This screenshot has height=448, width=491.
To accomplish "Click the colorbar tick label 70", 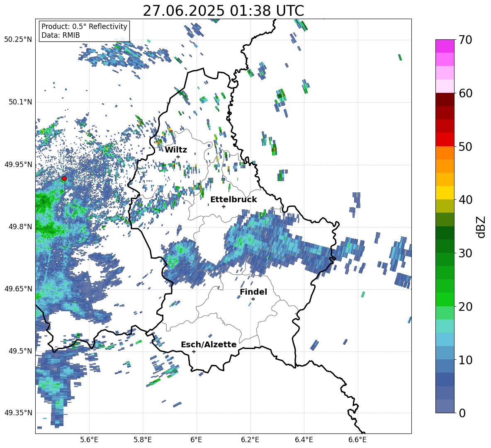I will 465,40.
